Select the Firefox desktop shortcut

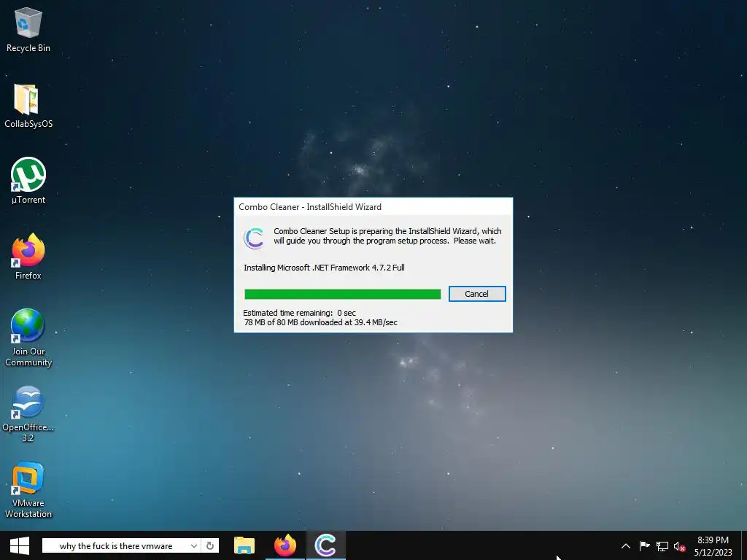click(x=28, y=256)
